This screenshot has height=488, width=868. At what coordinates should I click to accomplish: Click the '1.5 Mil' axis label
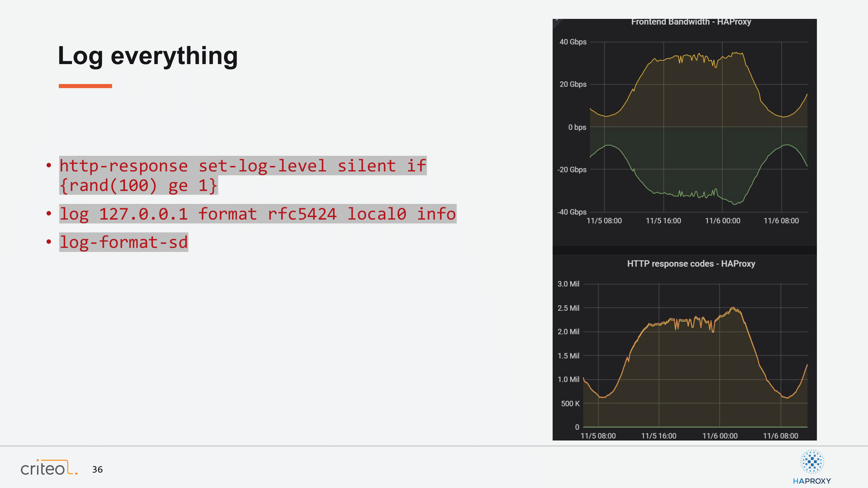(569, 356)
